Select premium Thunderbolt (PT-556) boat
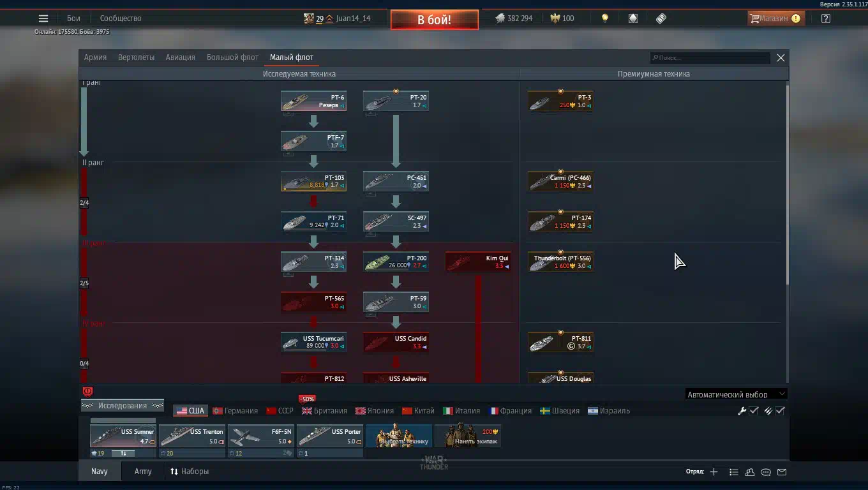This screenshot has width=868, height=490. 560,262
